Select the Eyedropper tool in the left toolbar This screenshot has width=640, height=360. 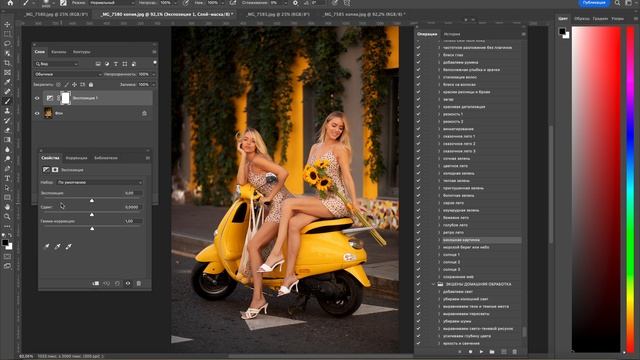pyautogui.click(x=7, y=82)
